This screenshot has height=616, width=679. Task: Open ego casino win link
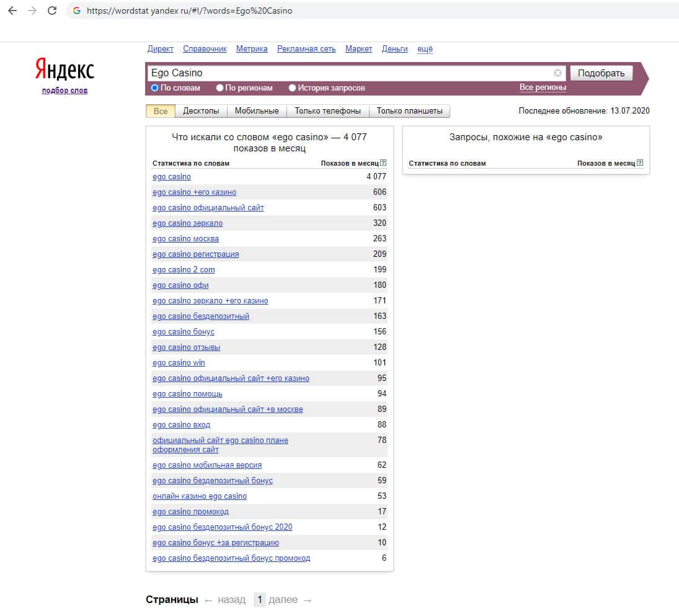click(x=179, y=363)
